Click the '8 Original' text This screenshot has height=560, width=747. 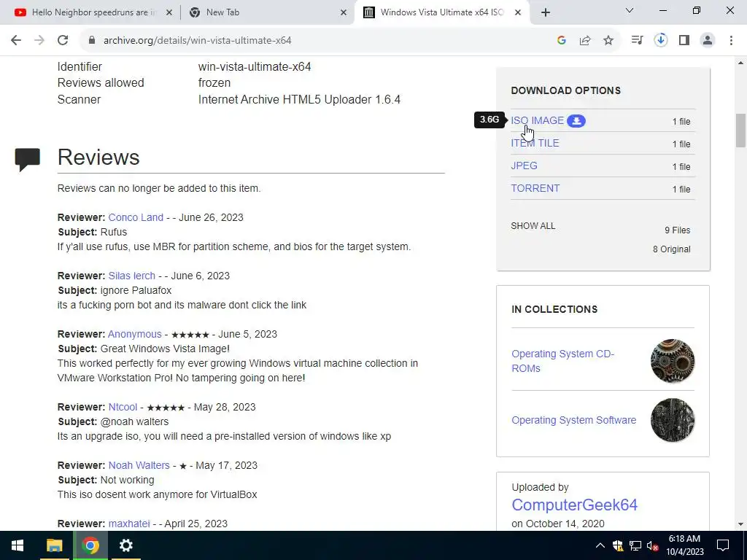coord(672,249)
